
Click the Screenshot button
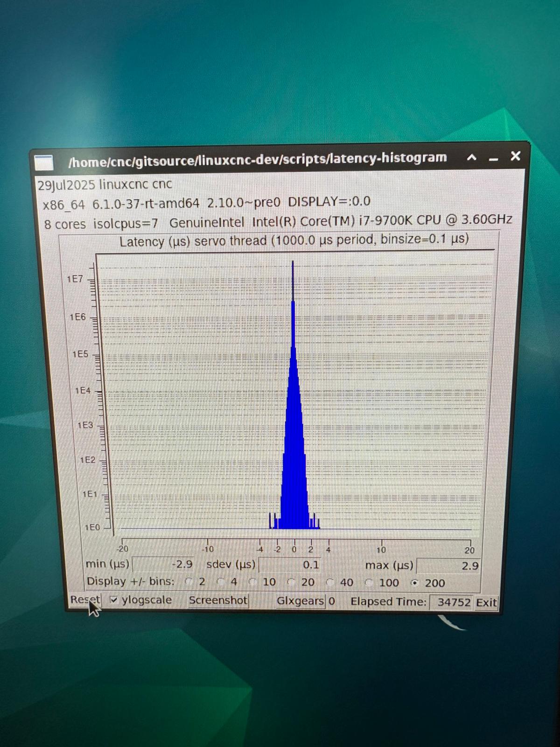[x=218, y=600]
